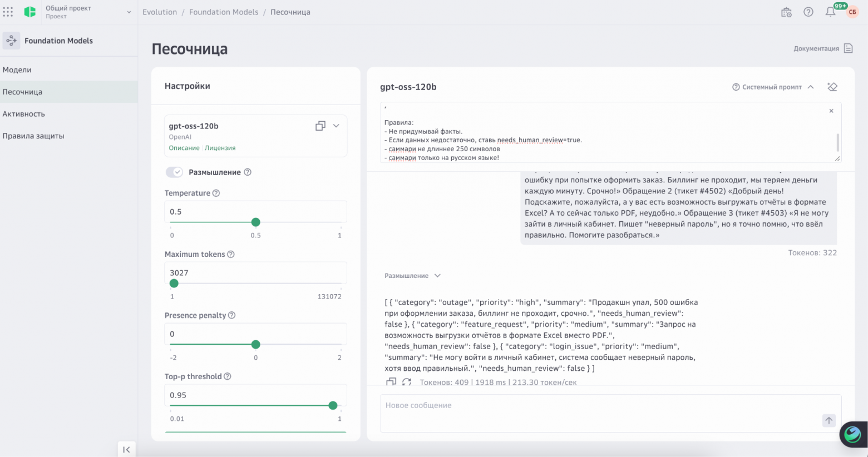
Task: Click the help question mark icon in header
Action: (x=808, y=12)
